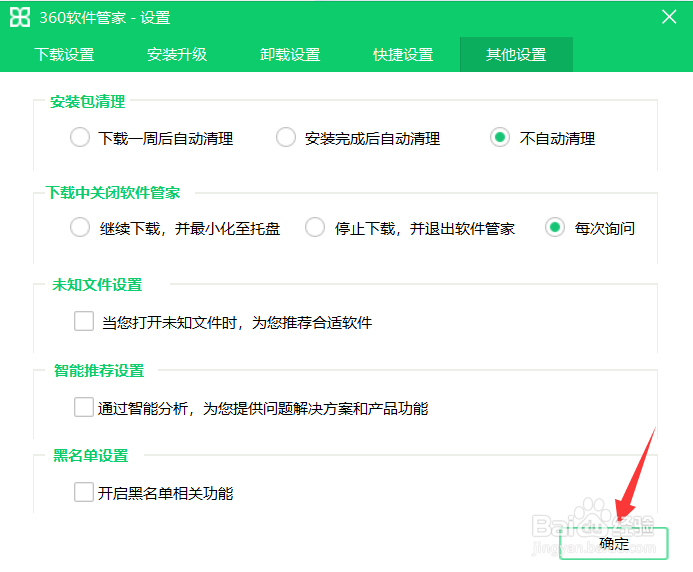Screen dimensions: 693x572
Task: Tick 通过智能分析 smart recommendation checkbox
Action: [x=84, y=407]
